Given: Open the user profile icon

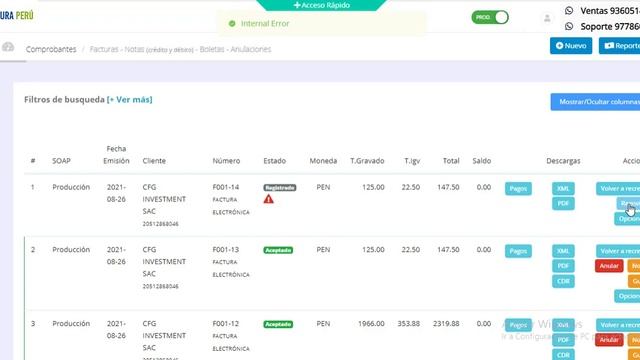Looking at the screenshot, I should [x=547, y=18].
